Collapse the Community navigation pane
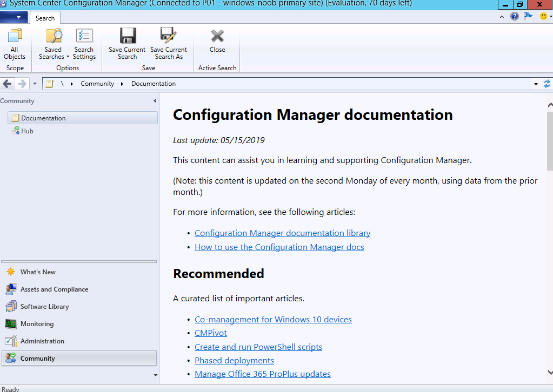 (x=155, y=101)
